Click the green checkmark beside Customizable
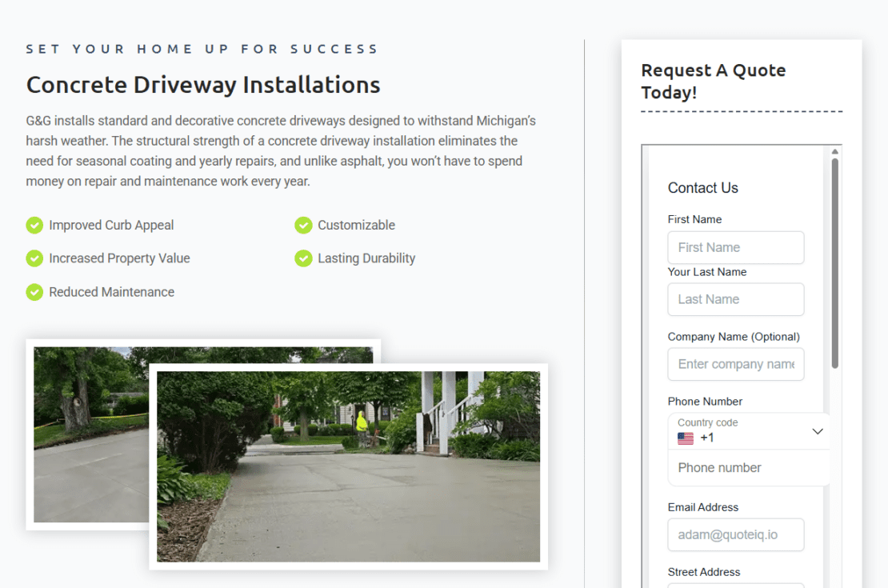Image resolution: width=888 pixels, height=588 pixels. (303, 226)
